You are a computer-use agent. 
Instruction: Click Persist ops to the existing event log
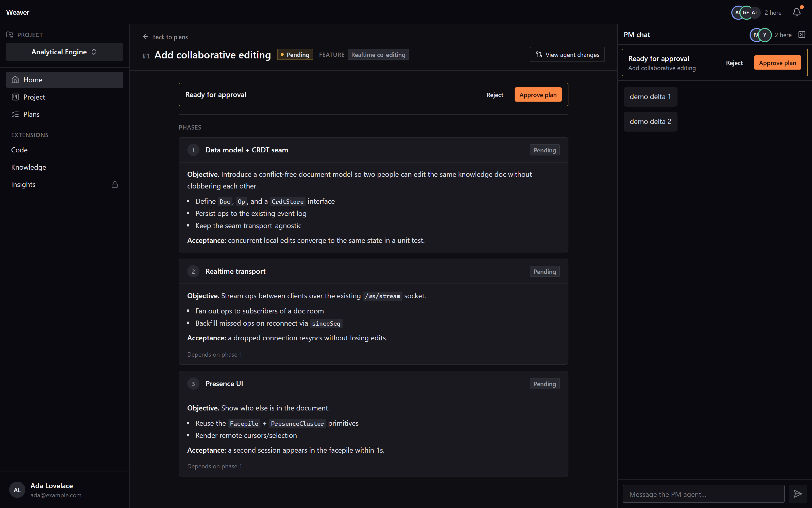pyautogui.click(x=251, y=214)
